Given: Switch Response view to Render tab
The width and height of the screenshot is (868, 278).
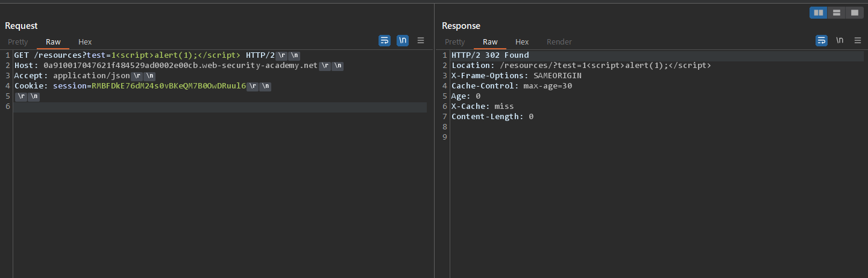Looking at the screenshot, I should tap(559, 42).
